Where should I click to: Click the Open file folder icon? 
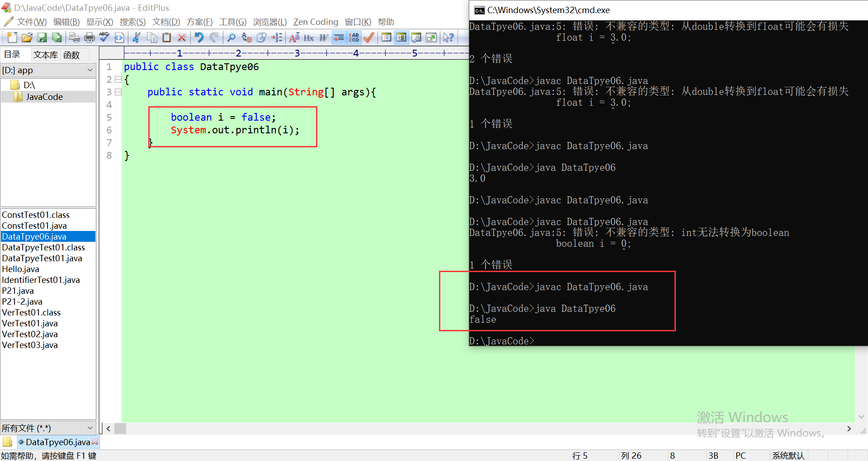(27, 38)
